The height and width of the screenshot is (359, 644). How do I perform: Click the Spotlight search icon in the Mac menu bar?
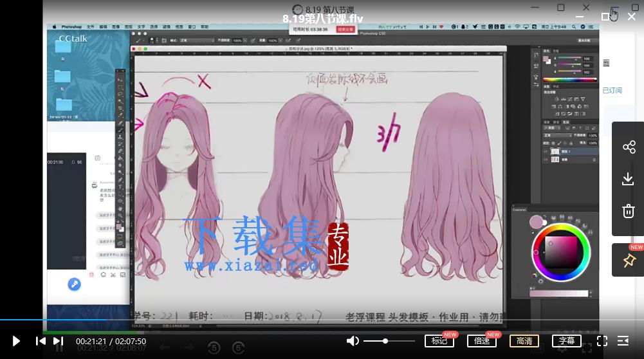pos(574,26)
